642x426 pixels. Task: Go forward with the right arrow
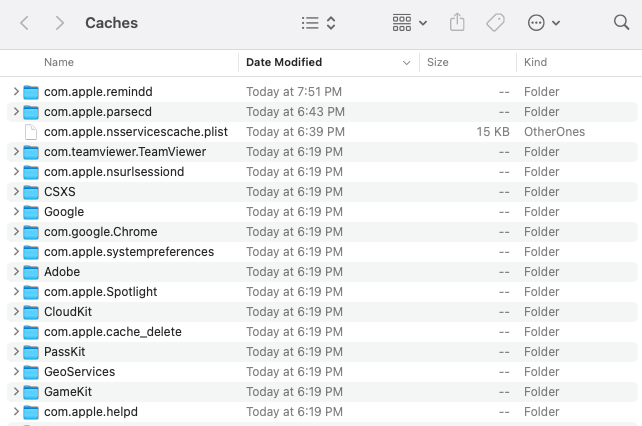tap(60, 23)
